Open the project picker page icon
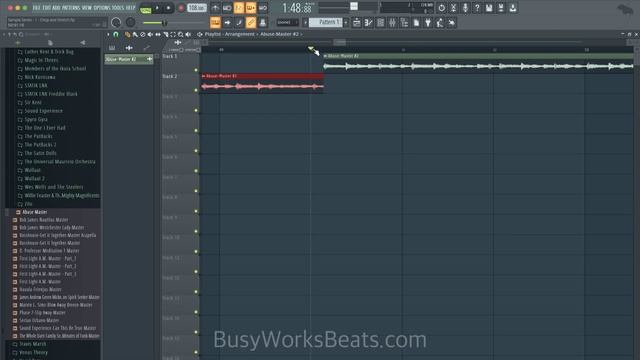Image resolution: width=640 pixels, height=360 pixels. click(416, 22)
